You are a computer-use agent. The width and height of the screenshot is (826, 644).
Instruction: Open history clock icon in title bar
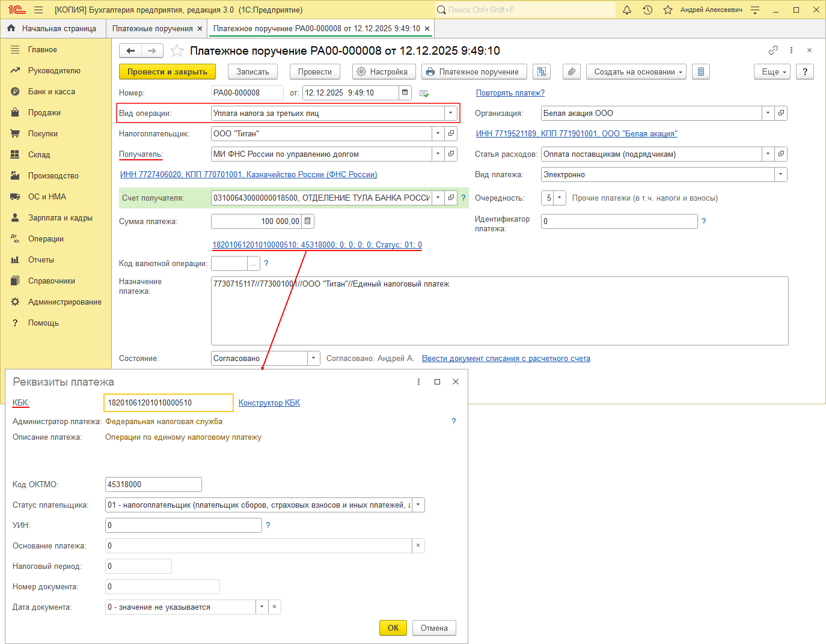tap(647, 10)
